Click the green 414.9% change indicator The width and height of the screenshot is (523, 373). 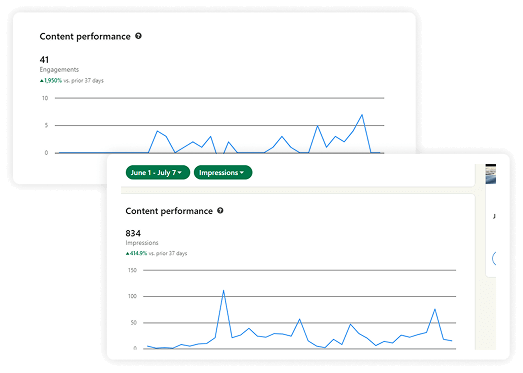click(x=136, y=253)
